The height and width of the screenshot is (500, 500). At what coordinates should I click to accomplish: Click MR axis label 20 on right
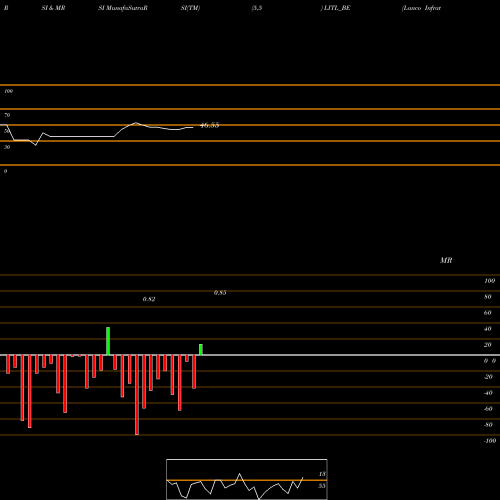pos(488,345)
